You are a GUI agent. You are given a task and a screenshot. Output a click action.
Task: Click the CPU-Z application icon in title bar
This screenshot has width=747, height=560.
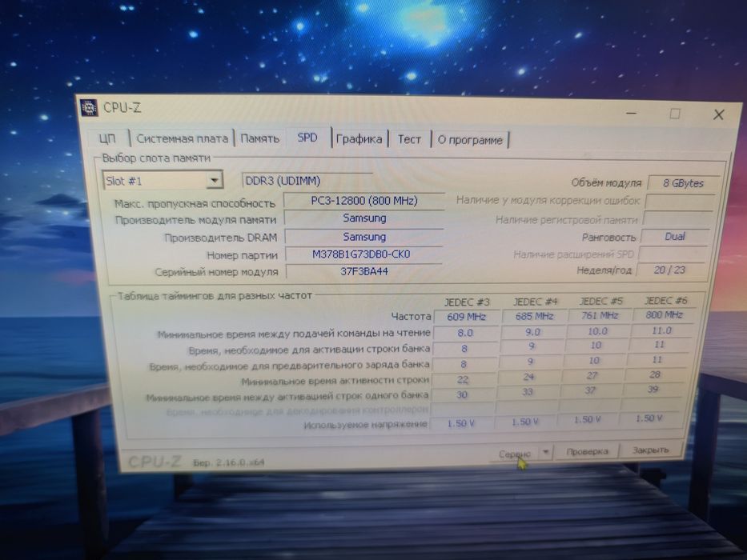[89, 108]
